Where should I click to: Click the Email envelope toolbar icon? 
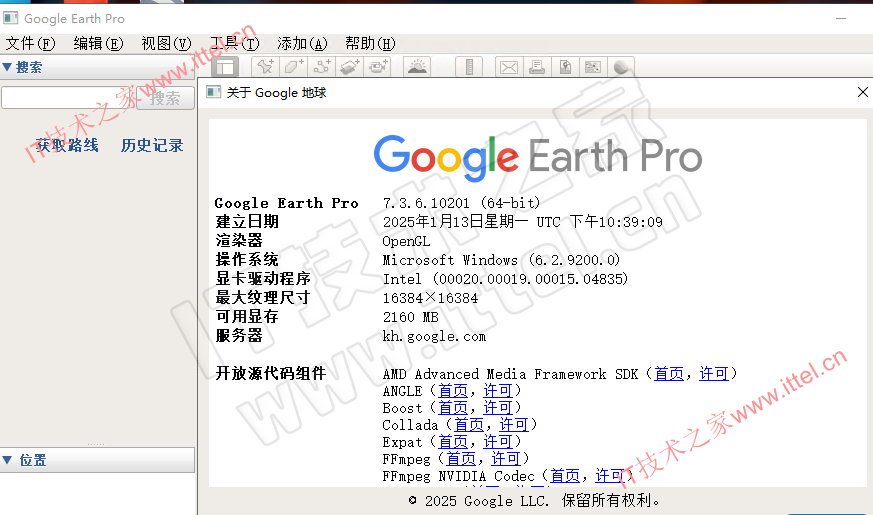pos(509,67)
